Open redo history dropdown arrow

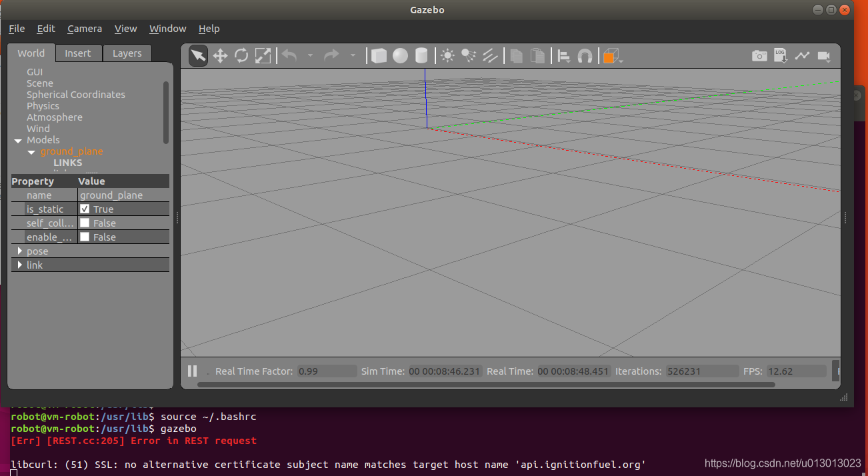pyautogui.click(x=353, y=56)
